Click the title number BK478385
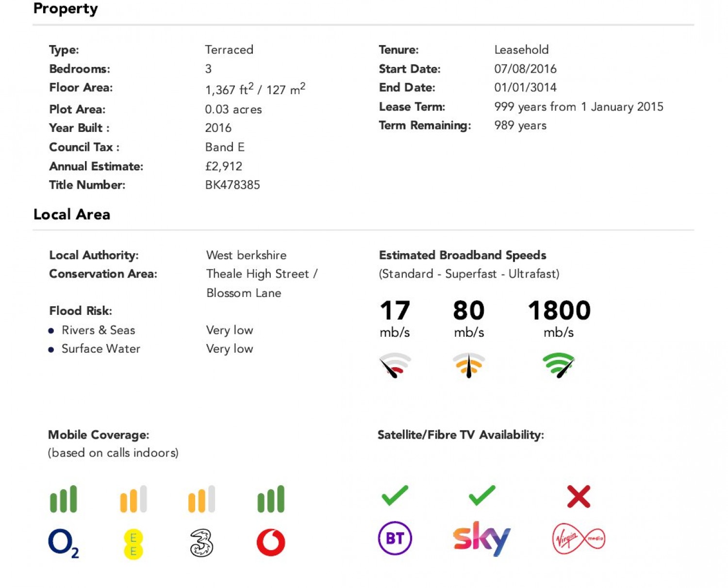The width and height of the screenshot is (728, 588). (x=232, y=185)
